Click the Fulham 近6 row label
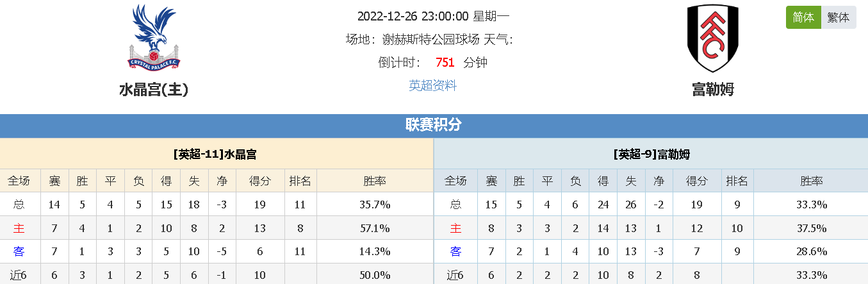The width and height of the screenshot is (868, 284). [455, 275]
